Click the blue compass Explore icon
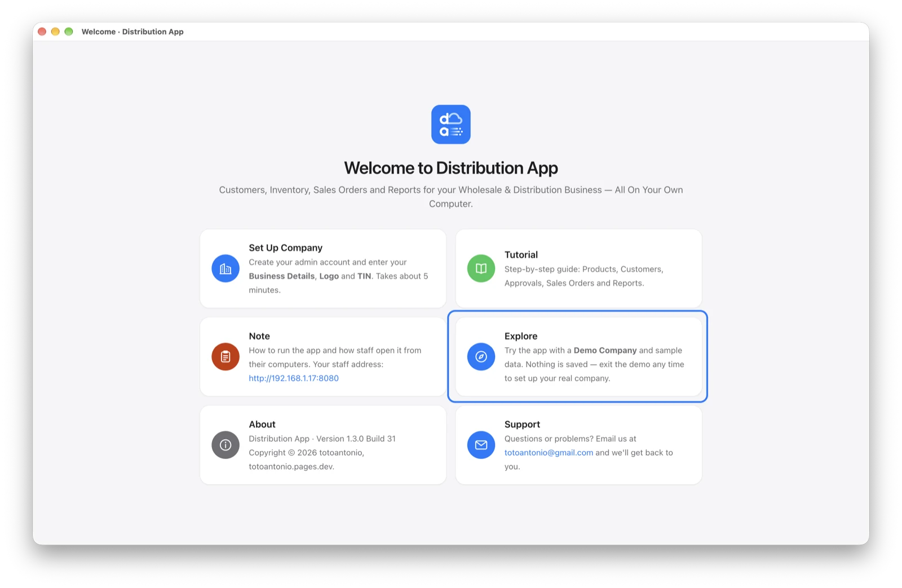The height and width of the screenshot is (588, 902). [x=481, y=356]
